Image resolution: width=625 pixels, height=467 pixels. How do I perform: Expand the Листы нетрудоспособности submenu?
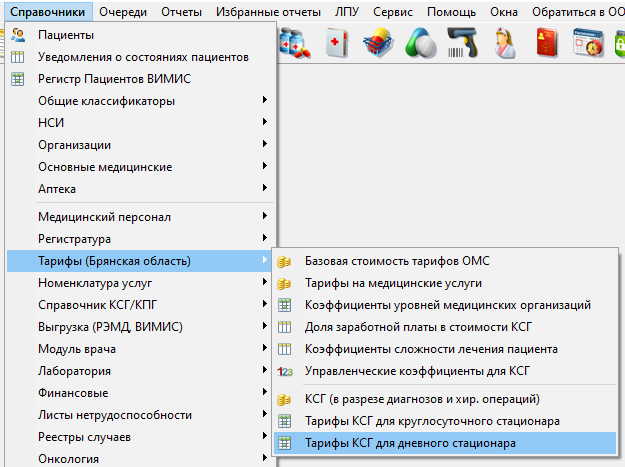coord(112,415)
